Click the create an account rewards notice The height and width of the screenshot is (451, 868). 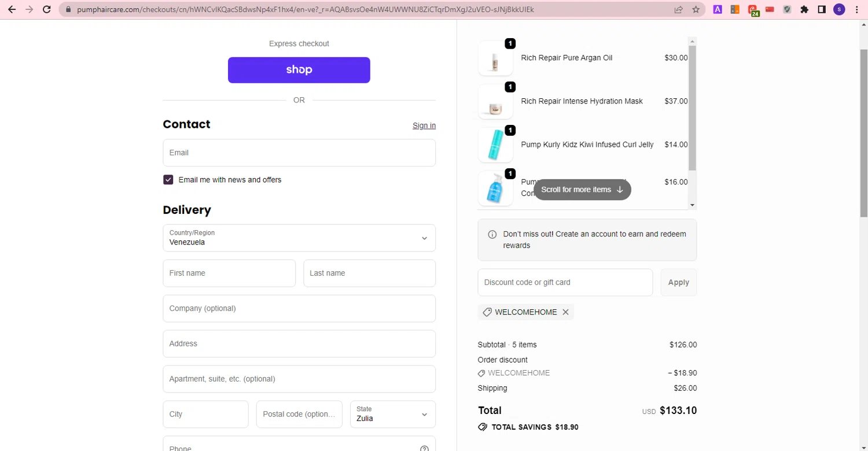tap(587, 240)
